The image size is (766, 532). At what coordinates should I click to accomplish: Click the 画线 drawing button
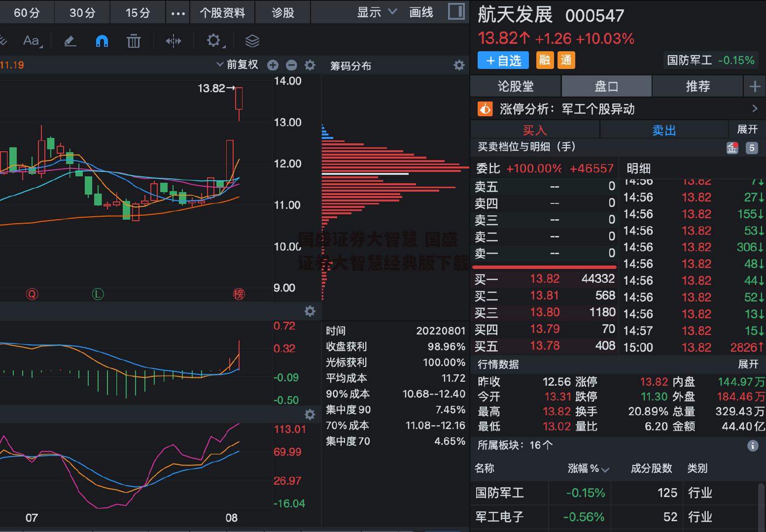(421, 12)
